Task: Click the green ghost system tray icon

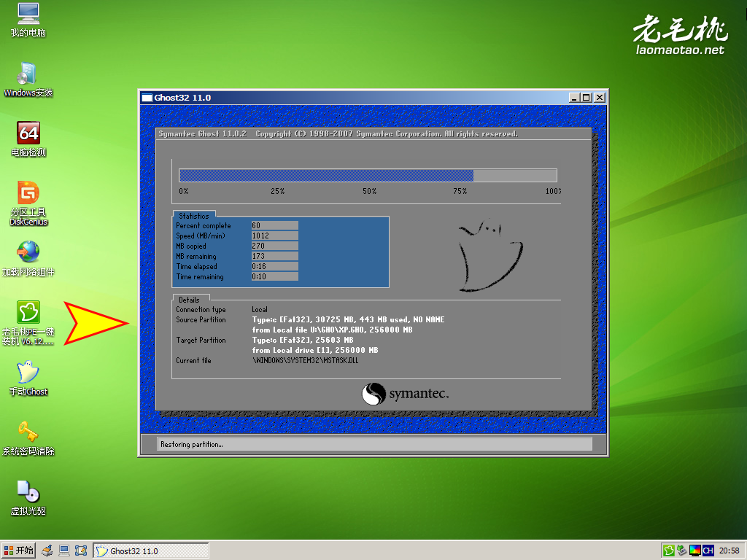Action: click(668, 551)
